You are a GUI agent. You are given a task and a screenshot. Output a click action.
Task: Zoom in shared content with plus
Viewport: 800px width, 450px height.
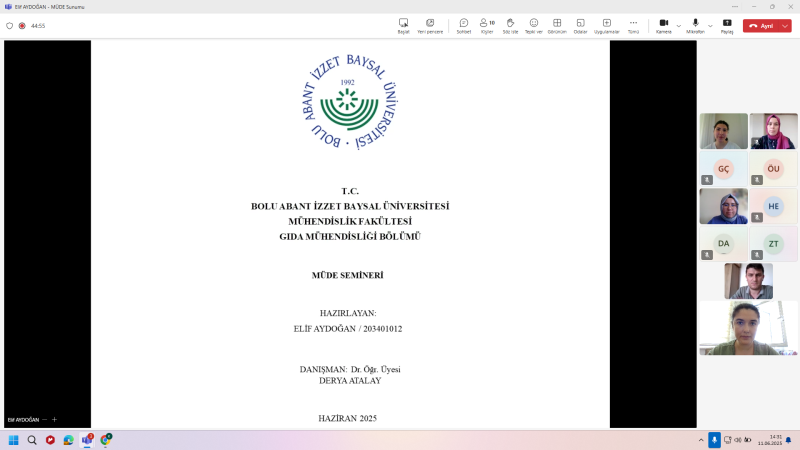point(54,419)
